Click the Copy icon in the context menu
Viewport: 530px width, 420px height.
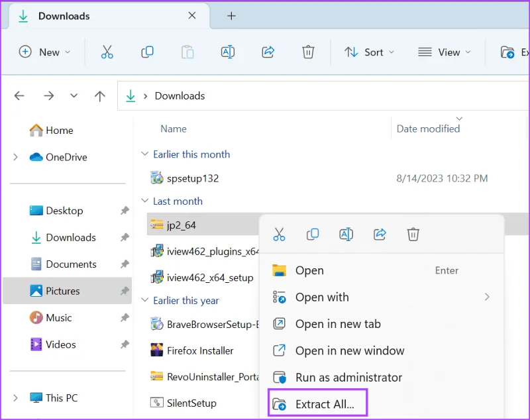(312, 234)
